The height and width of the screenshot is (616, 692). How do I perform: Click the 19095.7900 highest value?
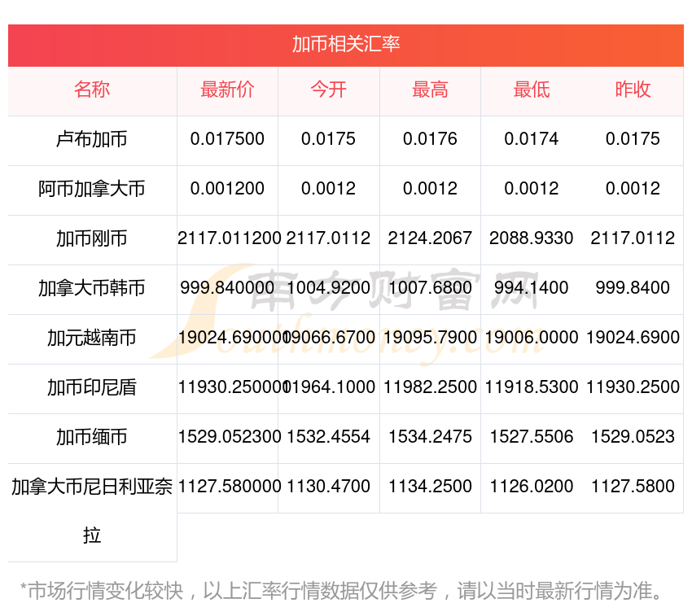430,338
